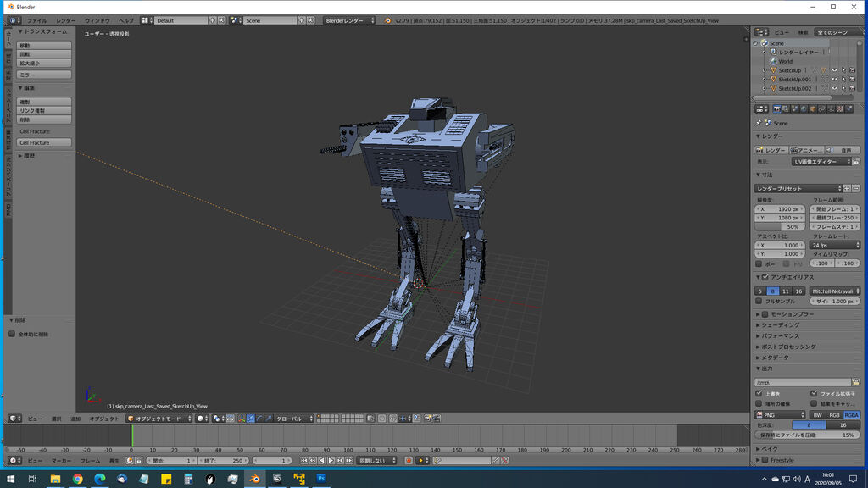
Task: Click the Cell Fracture button
Action: point(45,142)
